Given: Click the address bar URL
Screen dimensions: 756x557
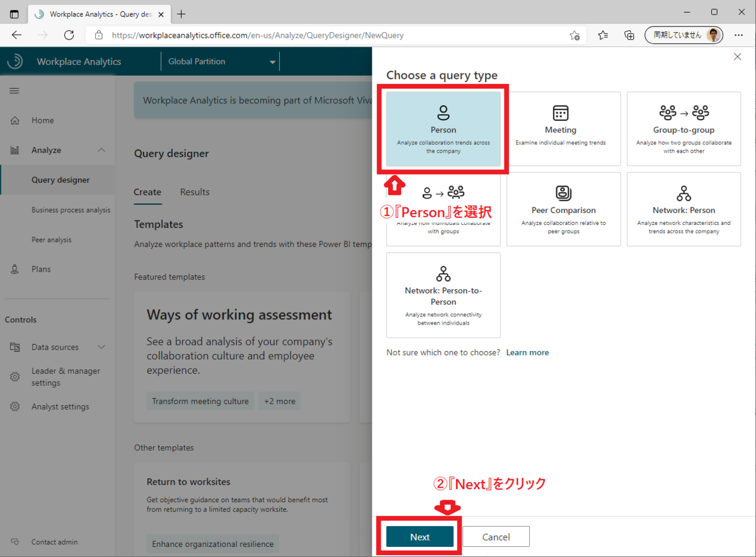Looking at the screenshot, I should (x=258, y=35).
